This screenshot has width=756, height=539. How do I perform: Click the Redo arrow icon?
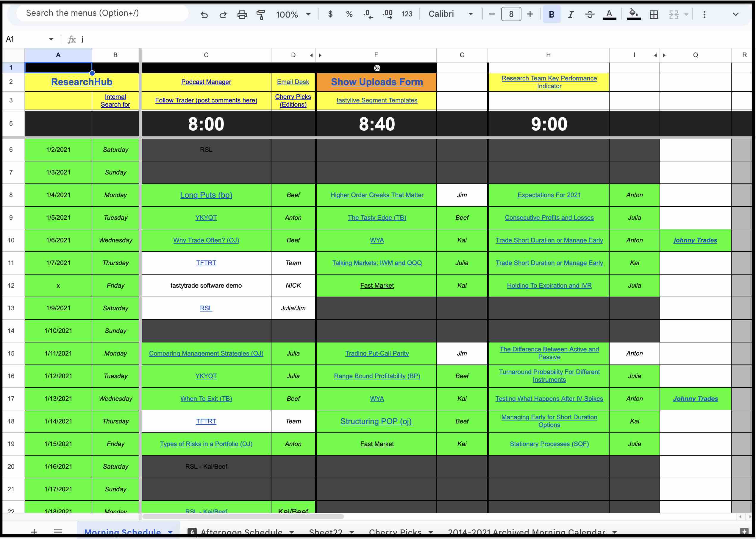223,15
